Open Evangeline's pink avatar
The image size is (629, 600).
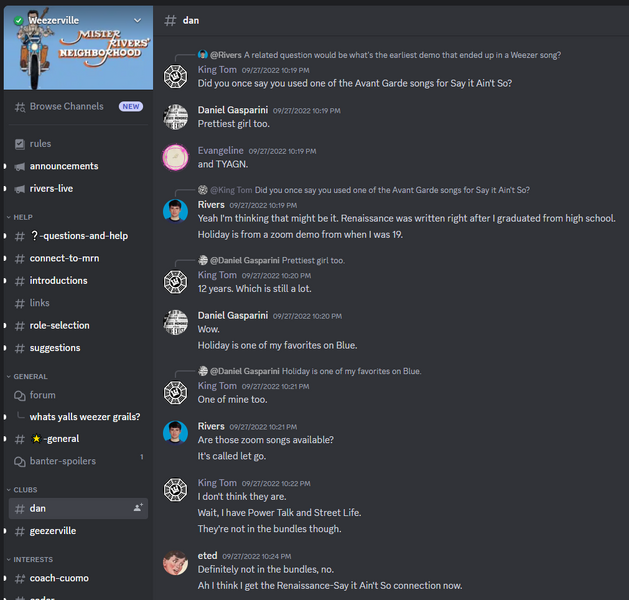(x=175, y=157)
